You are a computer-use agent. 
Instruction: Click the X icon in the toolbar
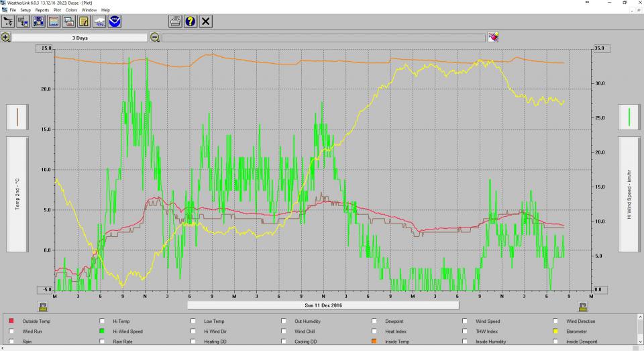(x=206, y=21)
